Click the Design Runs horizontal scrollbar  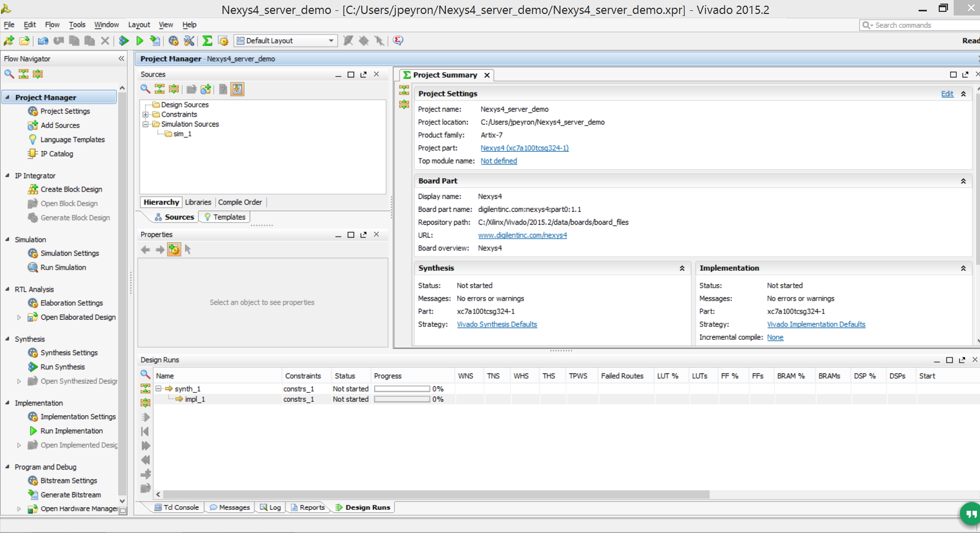(436, 495)
